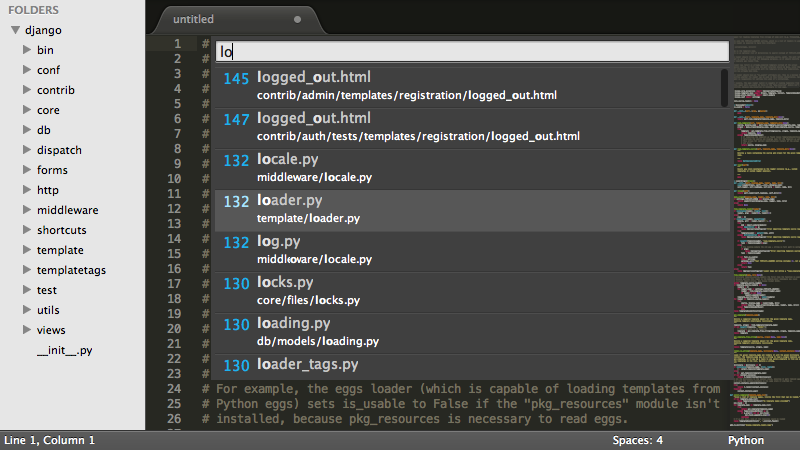Expand the middleware folder arrow

click(27, 209)
